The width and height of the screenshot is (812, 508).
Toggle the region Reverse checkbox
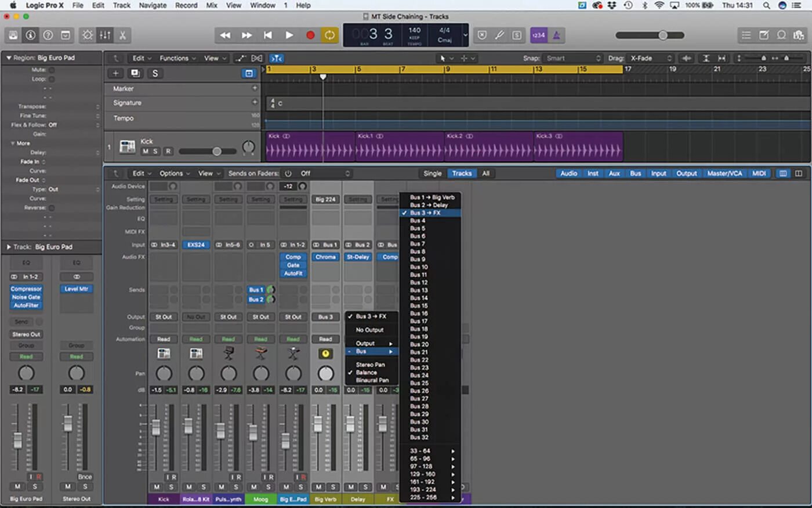[x=52, y=208]
